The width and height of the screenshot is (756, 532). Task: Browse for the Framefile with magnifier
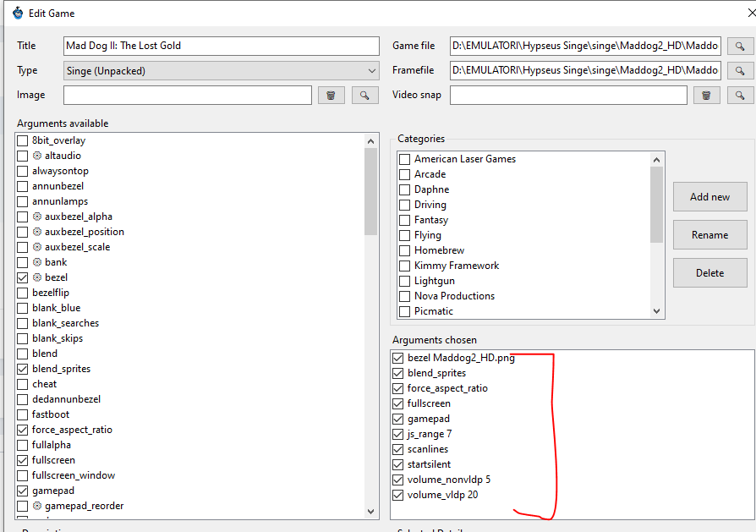tap(740, 70)
